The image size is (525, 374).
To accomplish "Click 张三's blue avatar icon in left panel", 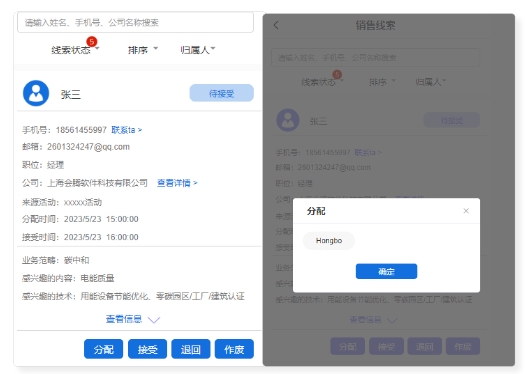I will click(x=36, y=93).
